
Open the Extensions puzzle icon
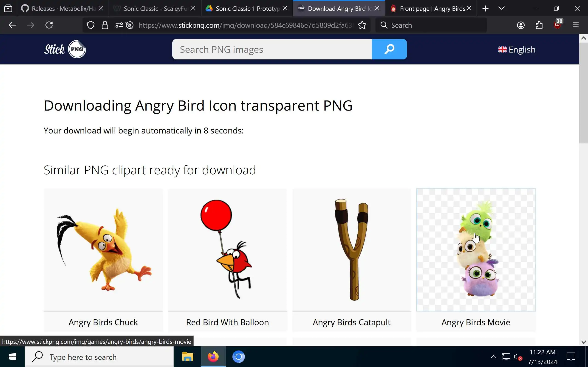coord(539,25)
